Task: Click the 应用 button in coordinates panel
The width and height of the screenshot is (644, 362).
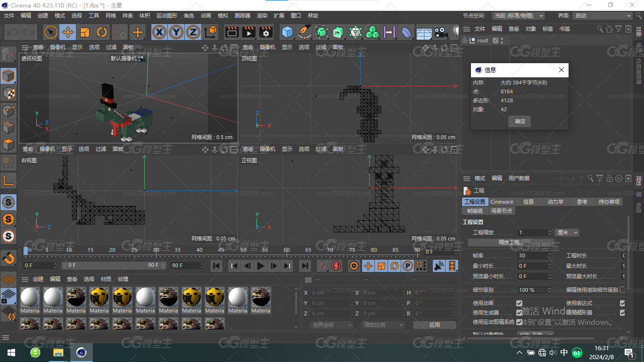Action: 434,325
